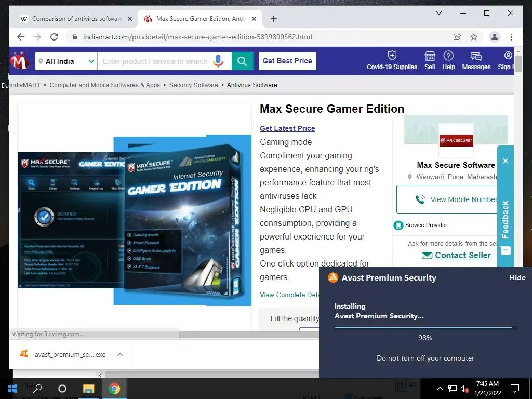Open a new browser tab with plus
The height and width of the screenshot is (399, 532).
(x=273, y=19)
